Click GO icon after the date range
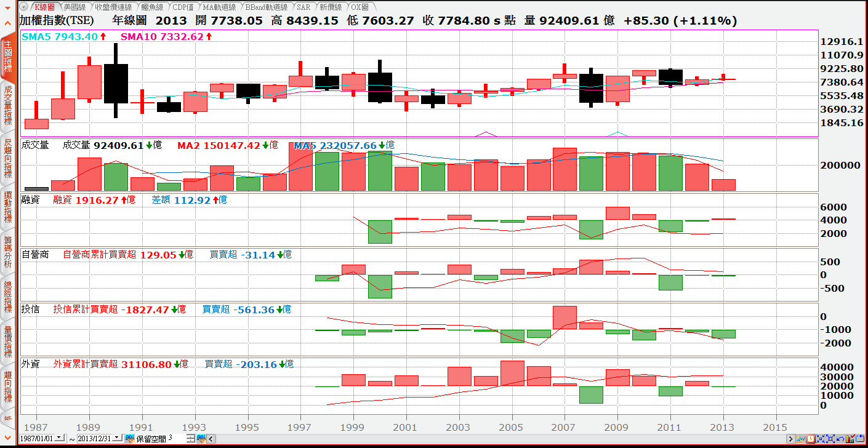This screenshot has height=448, width=868. coord(129,438)
